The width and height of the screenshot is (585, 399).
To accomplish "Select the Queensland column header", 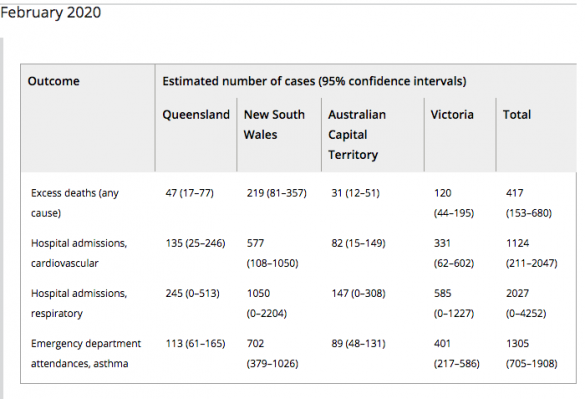I will pos(196,115).
